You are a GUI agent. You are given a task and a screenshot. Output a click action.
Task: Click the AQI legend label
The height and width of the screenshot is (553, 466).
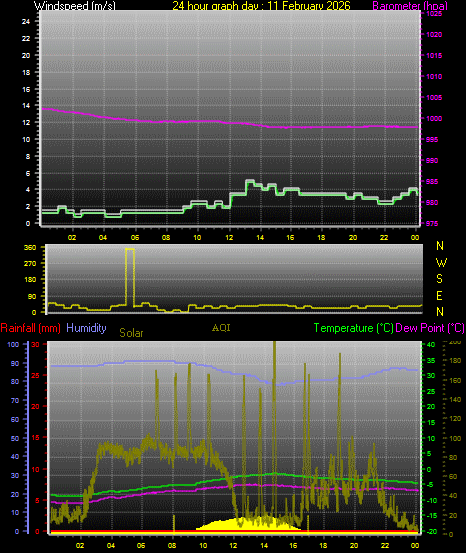tap(221, 328)
